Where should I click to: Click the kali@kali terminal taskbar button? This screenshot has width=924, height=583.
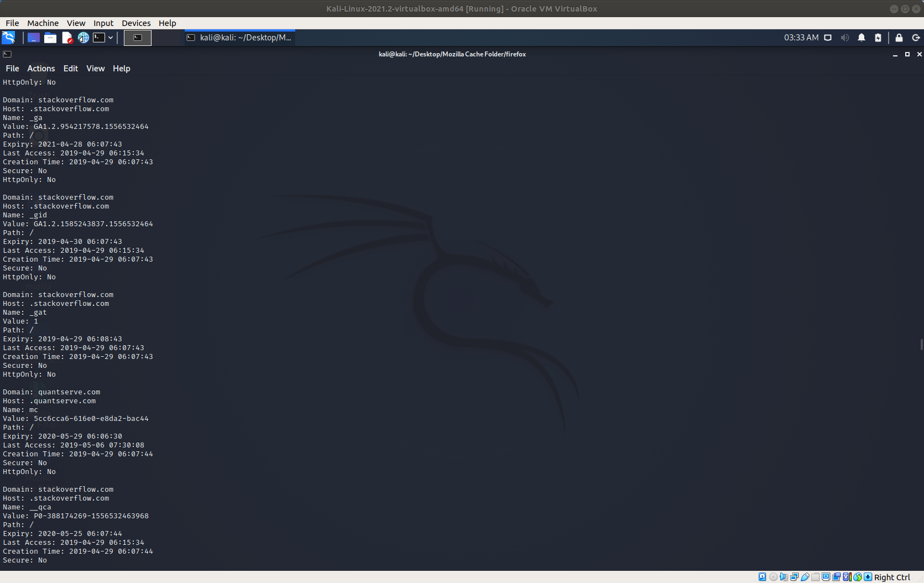coord(239,38)
